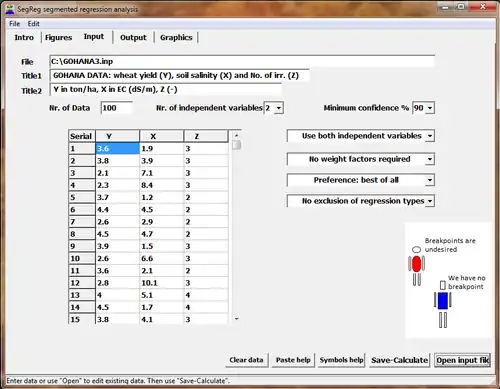Select the 'Breakpoints are undesired' oval option

416,249
